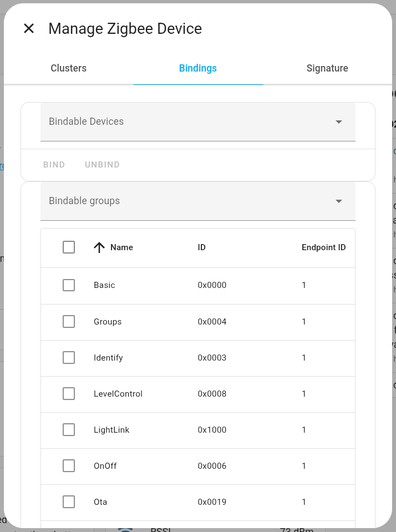Check the Identify cluster checkbox
The height and width of the screenshot is (532, 396).
pos(69,358)
